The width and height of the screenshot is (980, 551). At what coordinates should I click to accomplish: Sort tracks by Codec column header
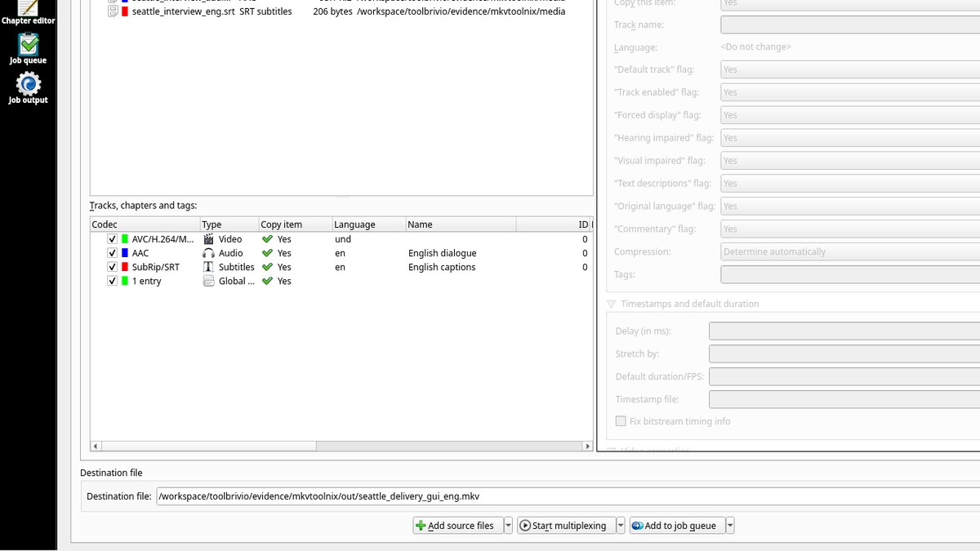coord(145,224)
